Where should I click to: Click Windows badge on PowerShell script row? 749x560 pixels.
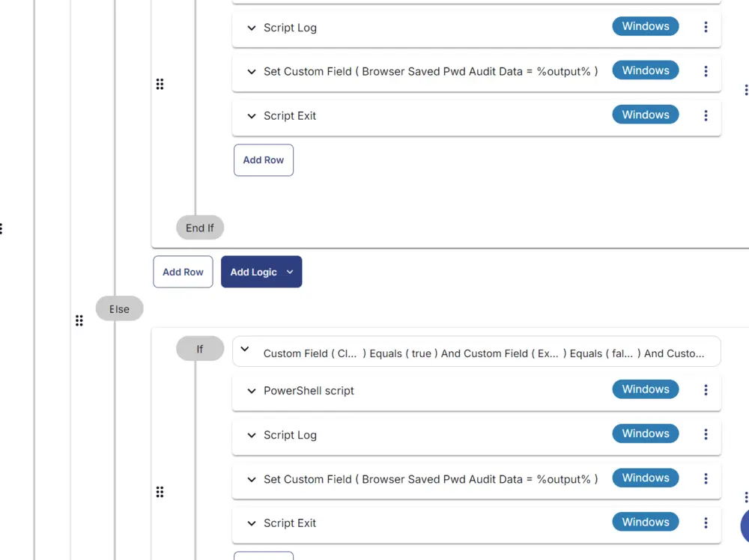pyautogui.click(x=646, y=389)
